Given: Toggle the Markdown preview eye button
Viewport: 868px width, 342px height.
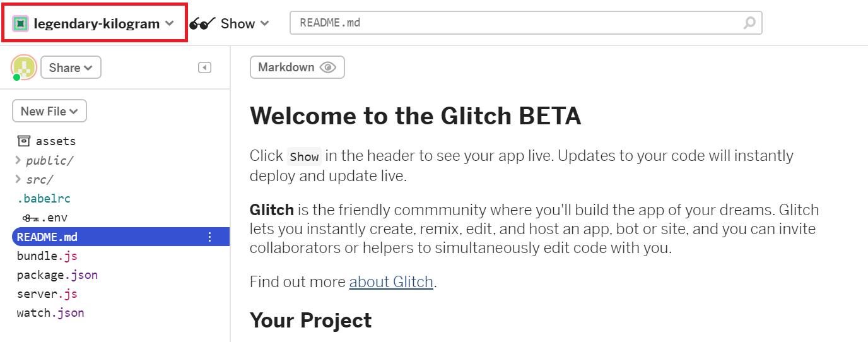Looking at the screenshot, I should [298, 68].
